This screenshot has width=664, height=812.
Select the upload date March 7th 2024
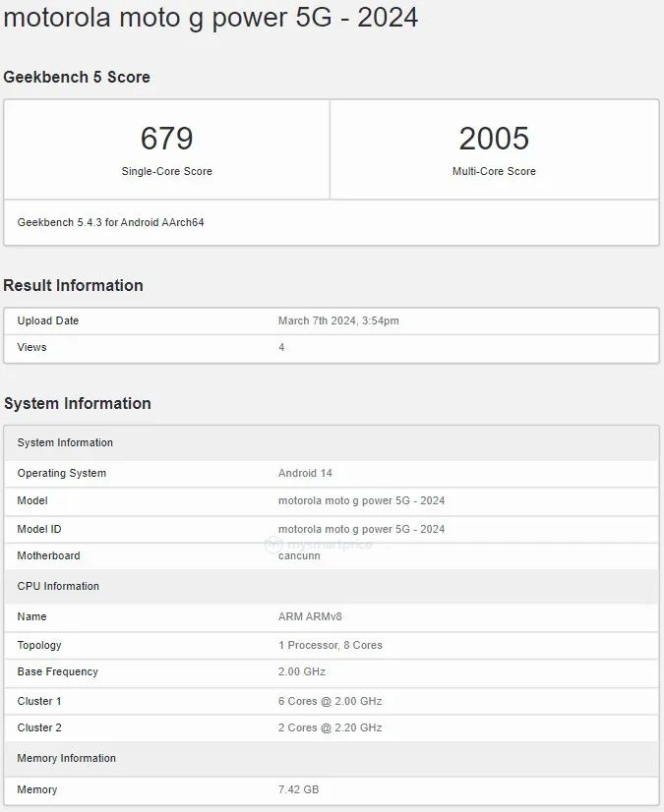(x=338, y=320)
